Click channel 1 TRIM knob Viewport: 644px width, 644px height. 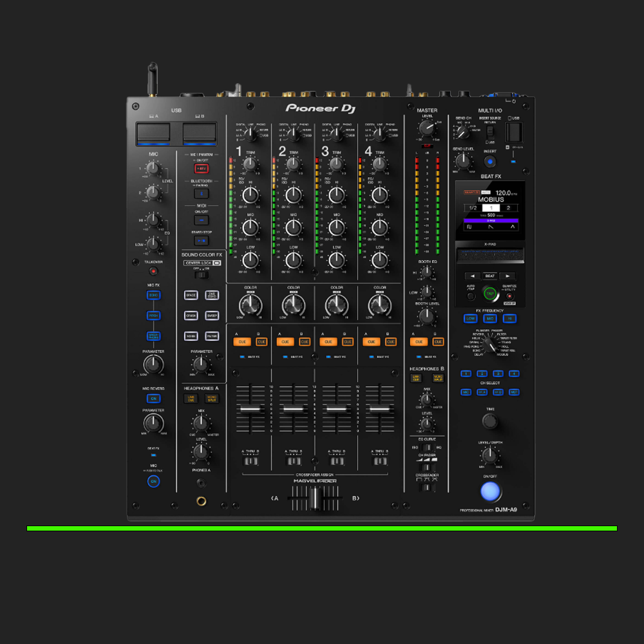pos(250,164)
